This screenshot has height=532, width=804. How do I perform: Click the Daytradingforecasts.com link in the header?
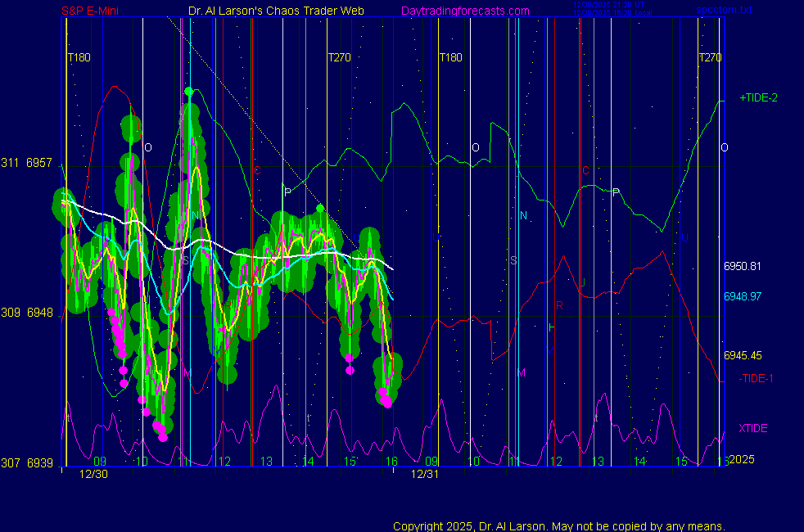tap(464, 11)
